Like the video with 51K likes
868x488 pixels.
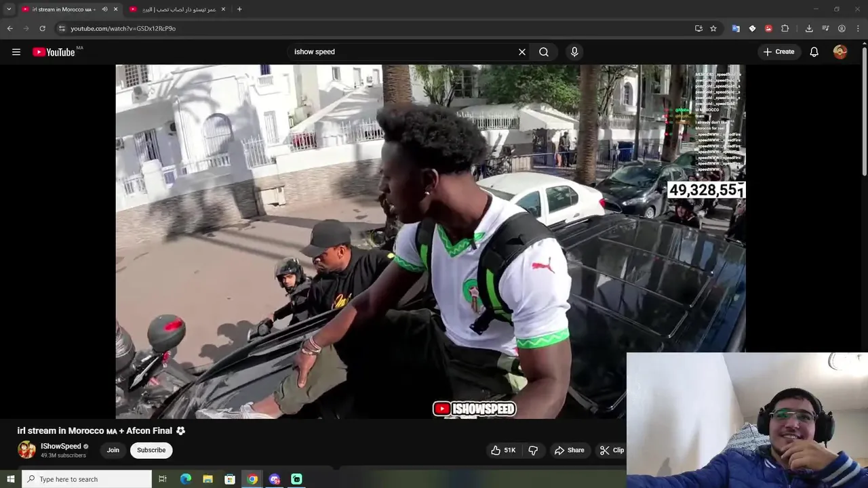coord(503,450)
